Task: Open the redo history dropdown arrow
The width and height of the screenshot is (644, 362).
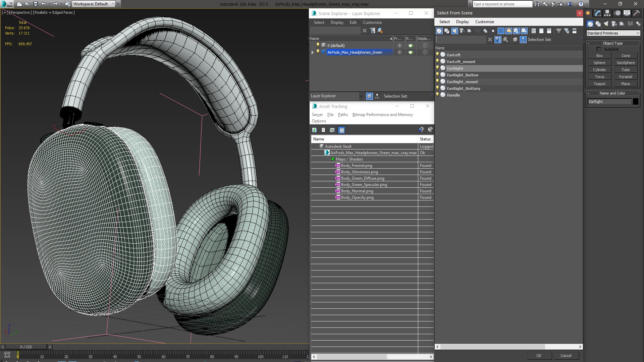Action: pyautogui.click(x=61, y=4)
